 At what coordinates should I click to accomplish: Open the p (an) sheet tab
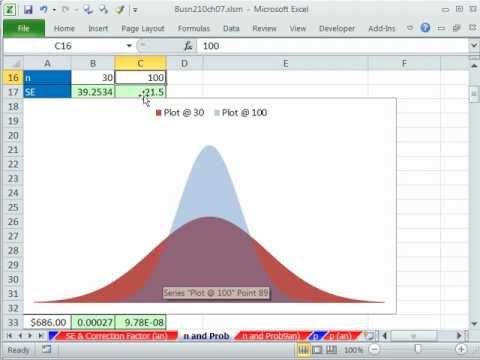click(340, 336)
